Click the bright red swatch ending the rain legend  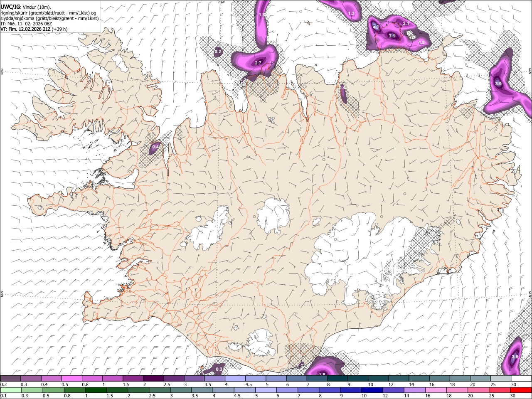(x=521, y=390)
